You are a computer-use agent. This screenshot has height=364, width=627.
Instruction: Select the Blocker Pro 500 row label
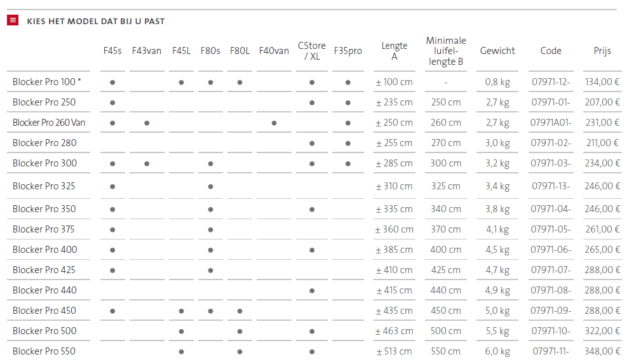tap(44, 331)
